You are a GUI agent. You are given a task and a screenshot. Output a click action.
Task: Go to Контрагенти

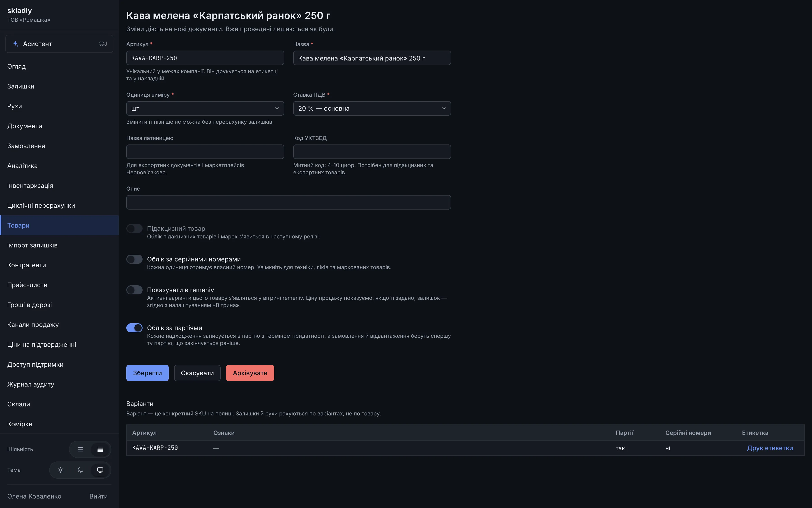coord(59,265)
